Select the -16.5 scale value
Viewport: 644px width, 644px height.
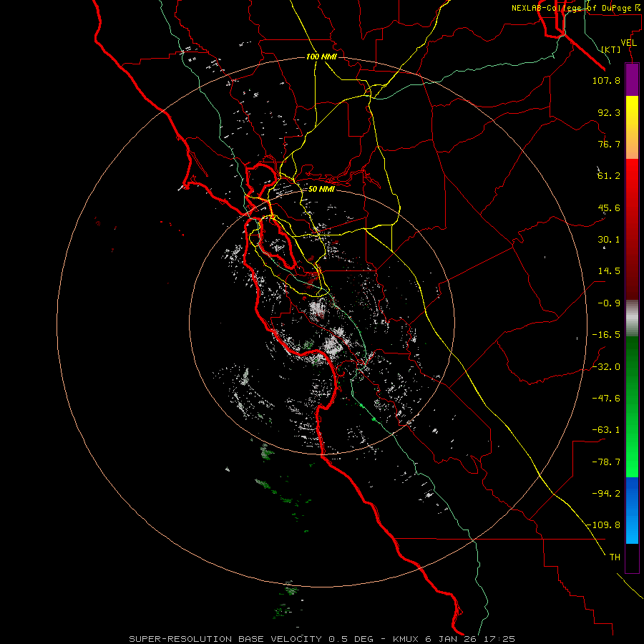click(606, 335)
